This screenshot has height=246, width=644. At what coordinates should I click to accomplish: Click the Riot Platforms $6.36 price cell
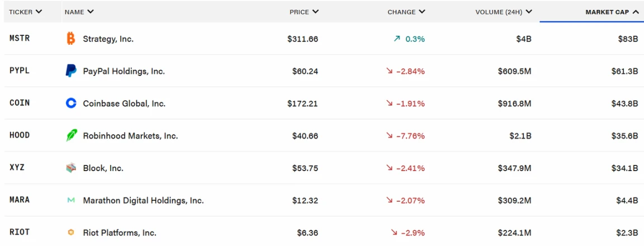307,233
